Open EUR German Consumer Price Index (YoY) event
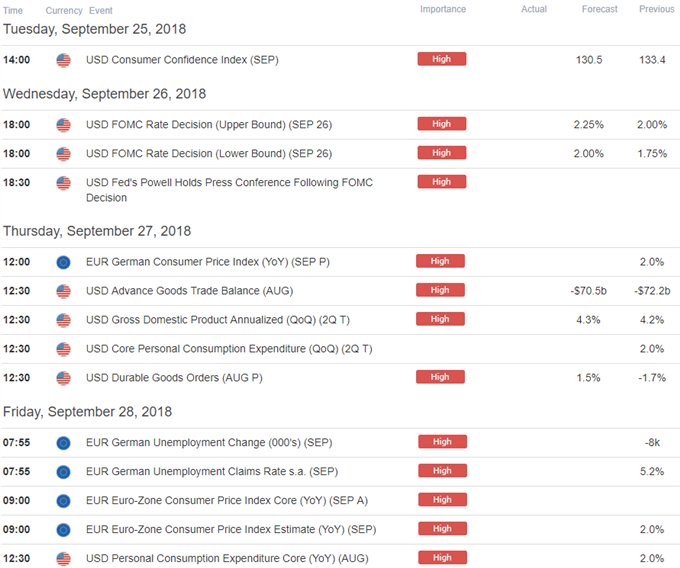Image resolution: width=680 pixels, height=568 pixels. [x=208, y=262]
